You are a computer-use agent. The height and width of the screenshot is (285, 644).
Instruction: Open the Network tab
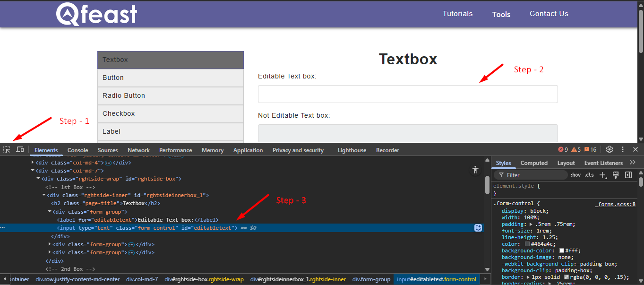(x=138, y=150)
